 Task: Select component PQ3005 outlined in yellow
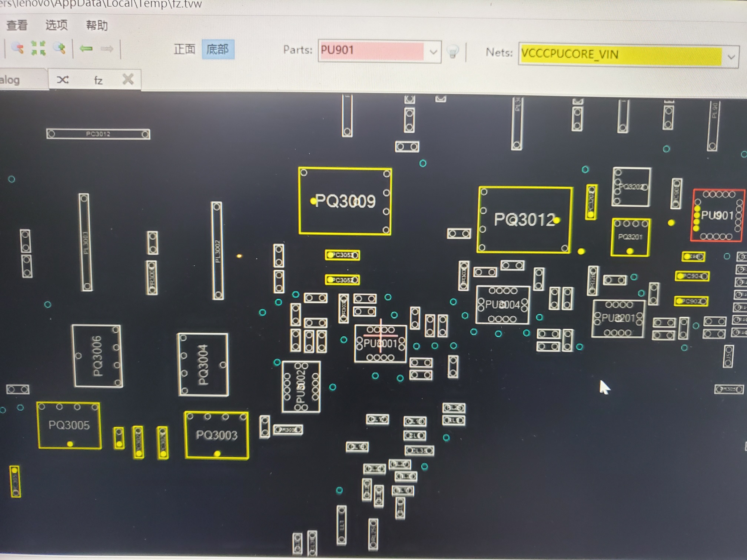click(69, 425)
